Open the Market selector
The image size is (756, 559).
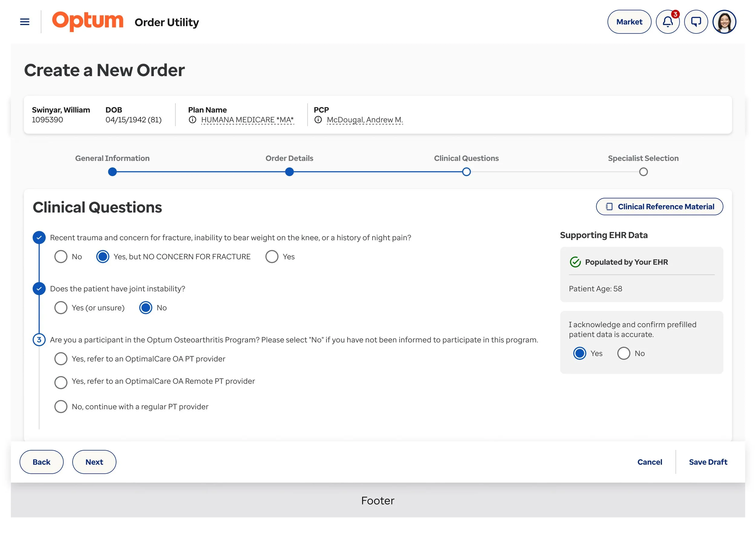629,22
